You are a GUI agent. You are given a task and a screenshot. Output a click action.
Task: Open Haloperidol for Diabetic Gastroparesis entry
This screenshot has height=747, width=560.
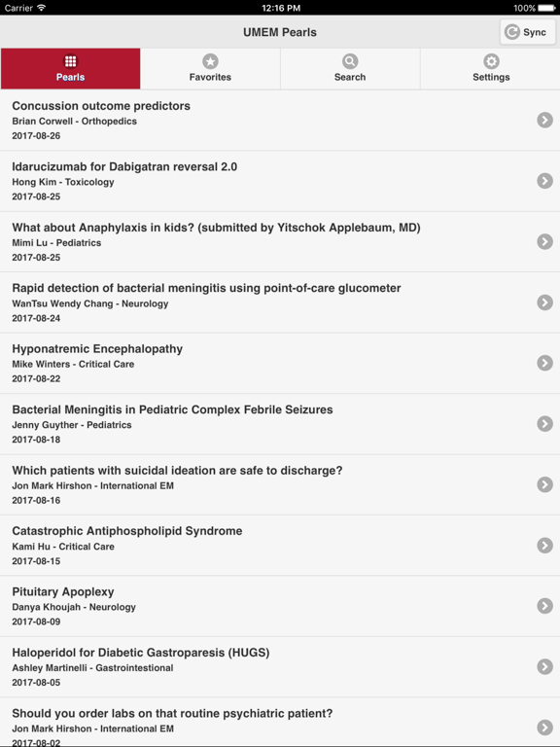pyautogui.click(x=280, y=667)
